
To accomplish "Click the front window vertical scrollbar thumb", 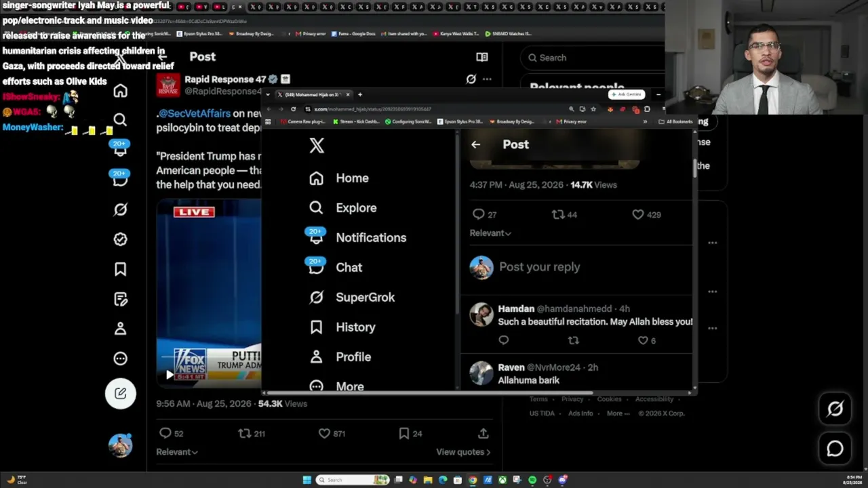I will point(694,168).
